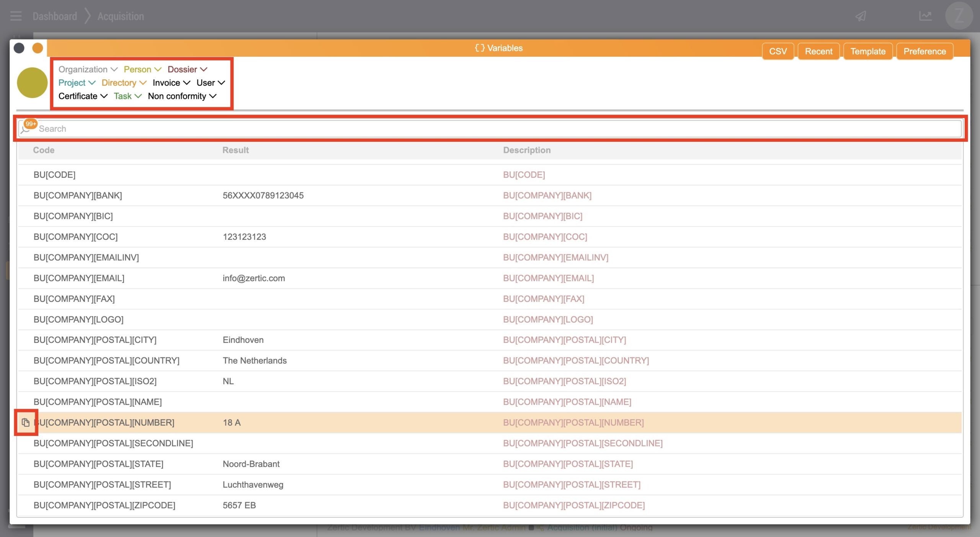Click the Dashboard breadcrumb link
This screenshot has width=980, height=537.
(55, 16)
